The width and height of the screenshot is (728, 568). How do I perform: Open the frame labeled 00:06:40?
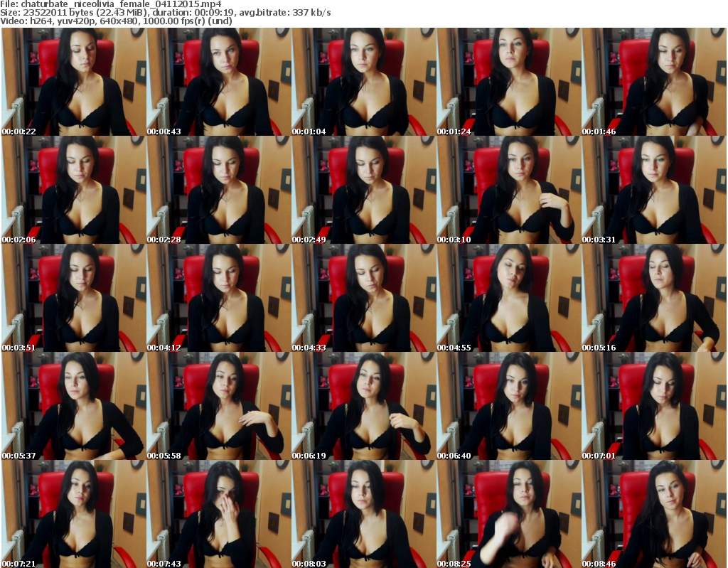[508, 406]
